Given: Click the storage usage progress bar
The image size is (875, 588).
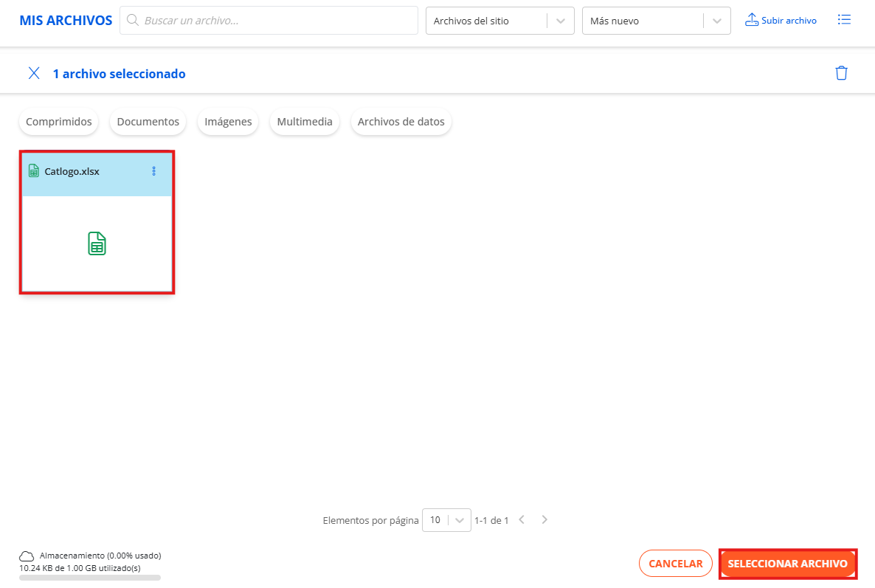Looking at the screenshot, I should [x=90, y=578].
